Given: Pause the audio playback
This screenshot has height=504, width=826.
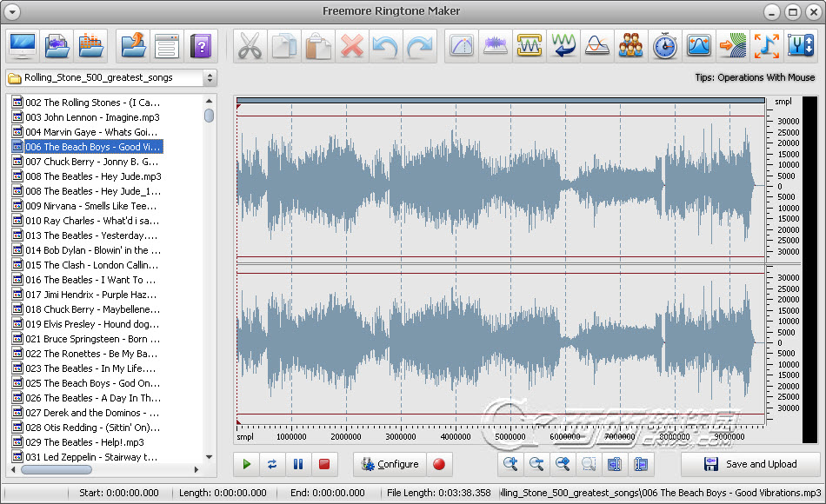Looking at the screenshot, I should tap(298, 464).
